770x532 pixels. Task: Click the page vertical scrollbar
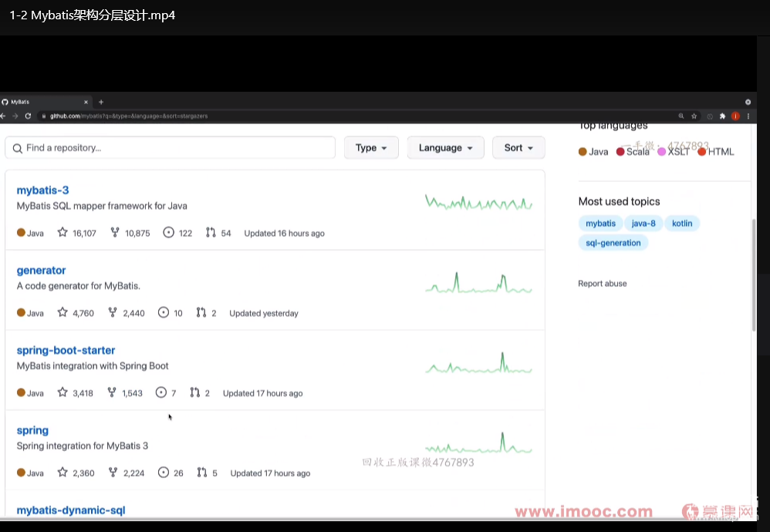(x=754, y=274)
